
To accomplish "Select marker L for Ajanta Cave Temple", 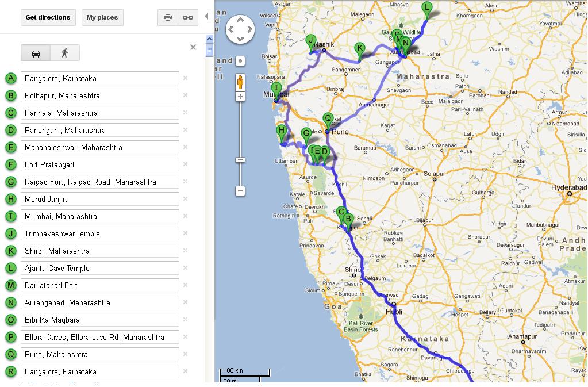I will pyautogui.click(x=426, y=8).
